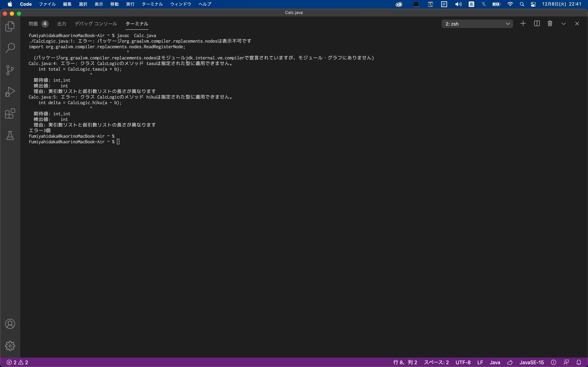This screenshot has height=367, width=588.
Task: Open the ターミナル menu in menu bar
Action: click(152, 4)
